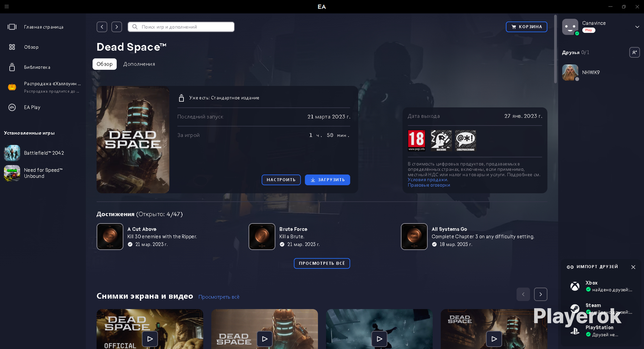
Task: Focus the Поиск игр и дополнений field
Action: click(x=181, y=27)
